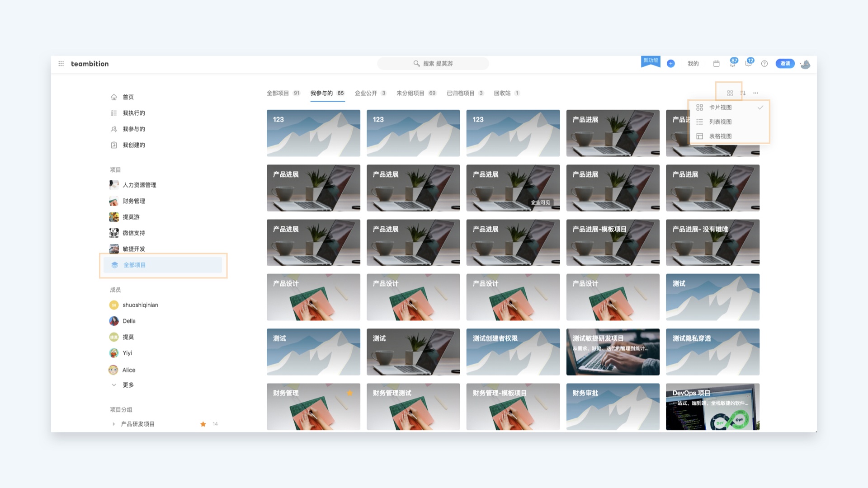Image resolution: width=868 pixels, height=488 pixels.
Task: Open messages icon with 12 badge
Action: pyautogui.click(x=749, y=63)
